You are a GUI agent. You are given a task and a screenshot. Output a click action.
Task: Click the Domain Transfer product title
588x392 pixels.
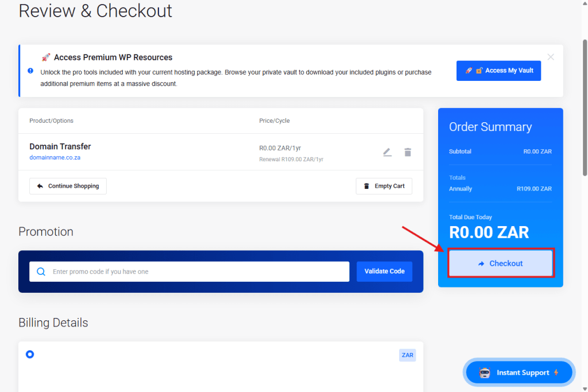(60, 146)
